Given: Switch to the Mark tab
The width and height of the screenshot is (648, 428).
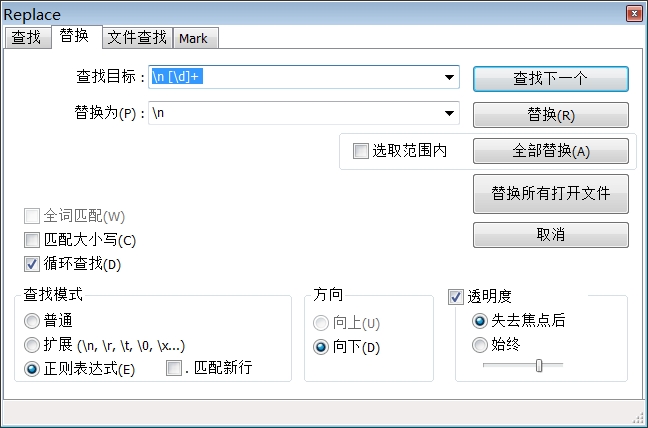Looking at the screenshot, I should coord(195,38).
